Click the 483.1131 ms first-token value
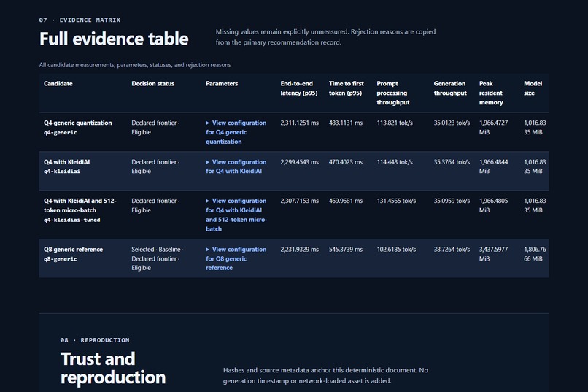 [x=345, y=123]
